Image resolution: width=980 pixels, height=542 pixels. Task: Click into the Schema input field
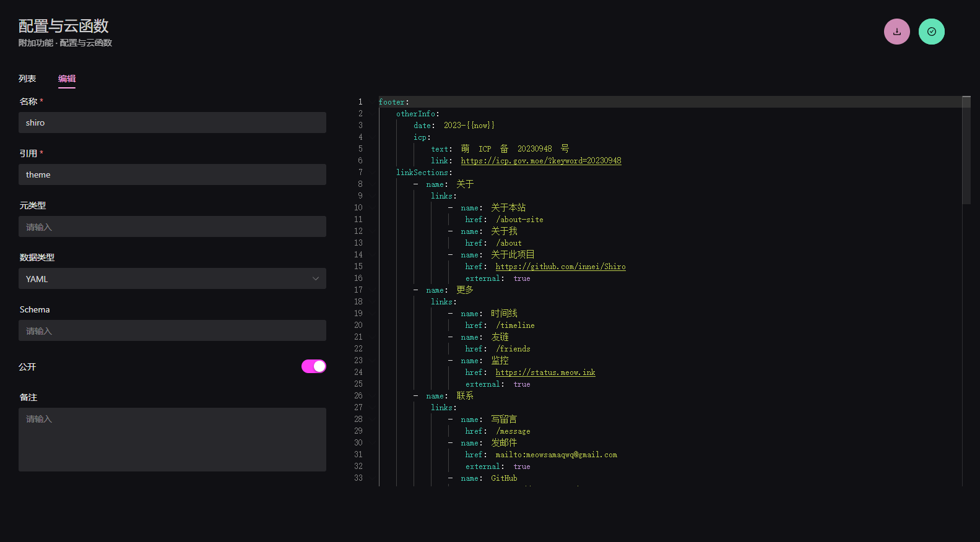[x=172, y=330]
